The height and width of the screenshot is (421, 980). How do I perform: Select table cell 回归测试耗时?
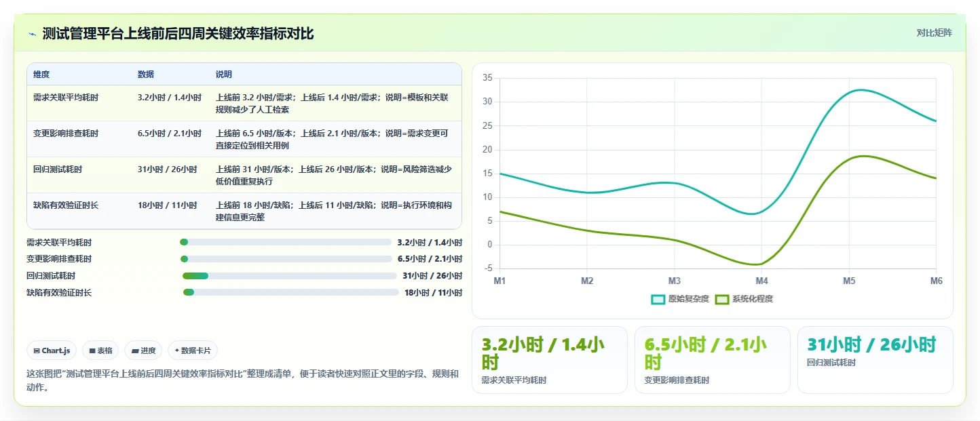click(58, 169)
